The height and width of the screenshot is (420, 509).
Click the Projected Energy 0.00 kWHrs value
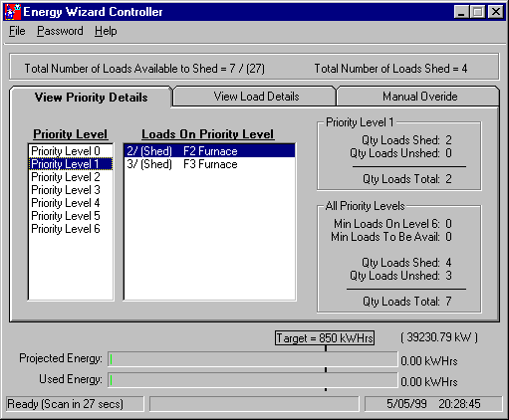coord(429,361)
